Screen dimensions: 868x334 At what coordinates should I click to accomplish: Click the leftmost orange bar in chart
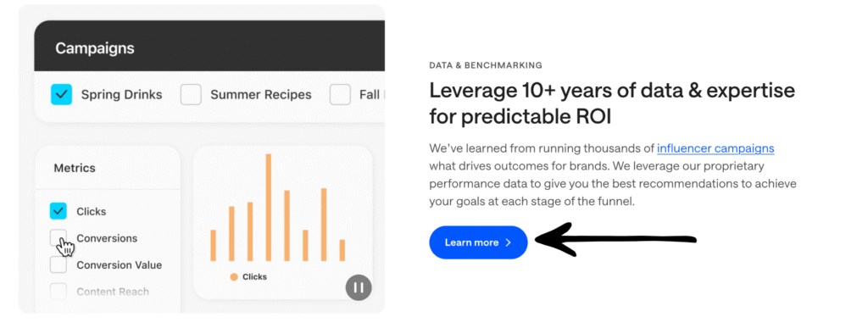pyautogui.click(x=213, y=245)
